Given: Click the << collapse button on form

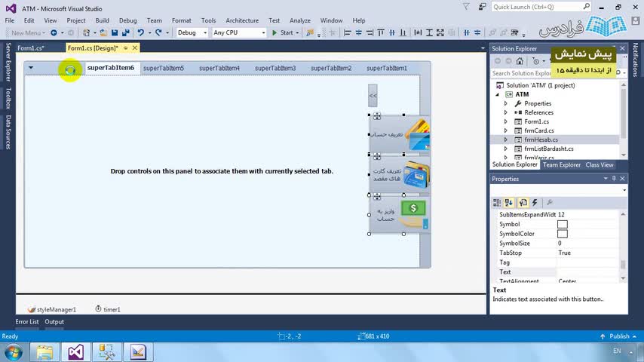Looking at the screenshot, I should click(373, 95).
